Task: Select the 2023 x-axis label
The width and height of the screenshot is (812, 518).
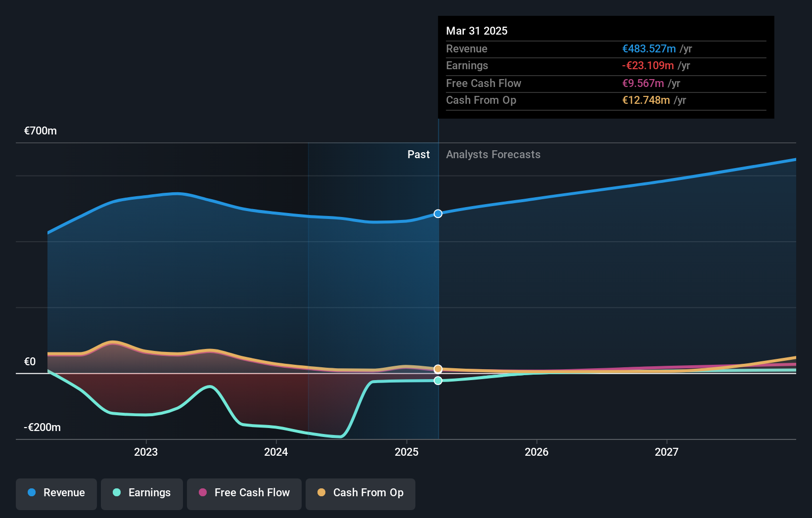Action: click(x=146, y=452)
